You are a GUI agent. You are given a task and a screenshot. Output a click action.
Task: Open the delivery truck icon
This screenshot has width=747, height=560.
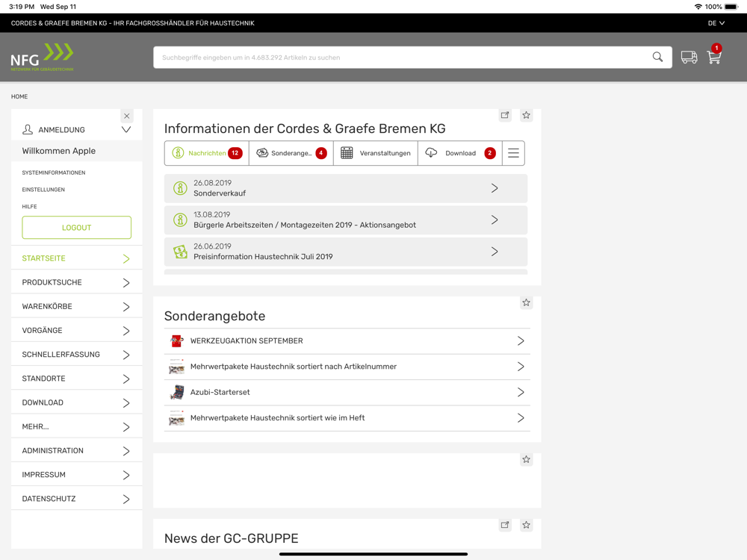pos(689,57)
